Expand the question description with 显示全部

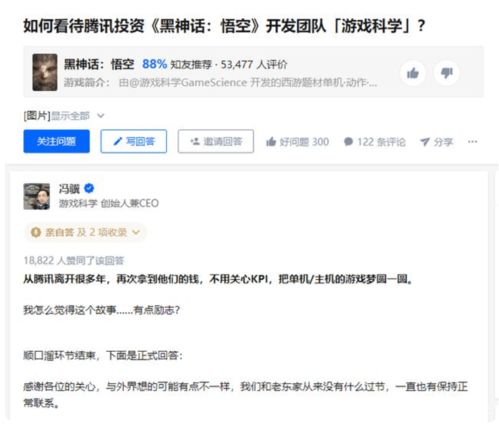[x=70, y=116]
